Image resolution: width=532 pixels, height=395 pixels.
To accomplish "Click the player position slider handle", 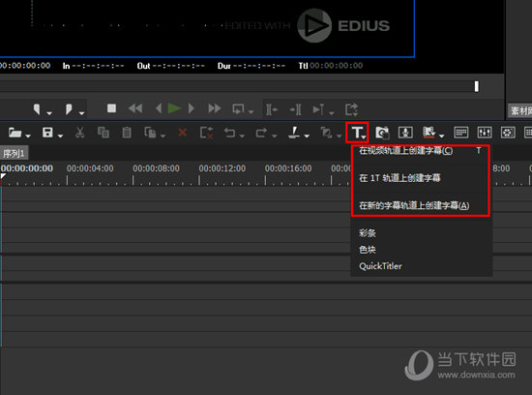I will click(x=477, y=86).
